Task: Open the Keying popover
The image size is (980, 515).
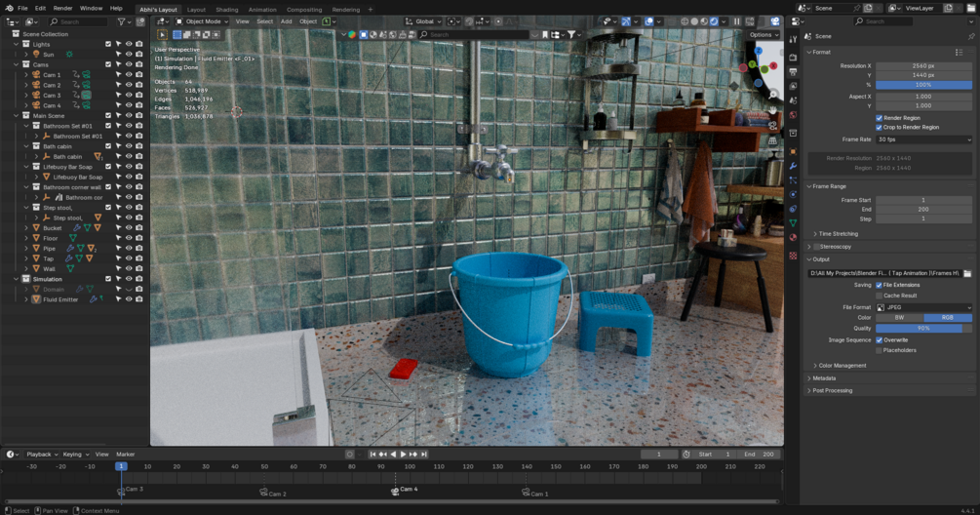Action: pyautogui.click(x=75, y=455)
